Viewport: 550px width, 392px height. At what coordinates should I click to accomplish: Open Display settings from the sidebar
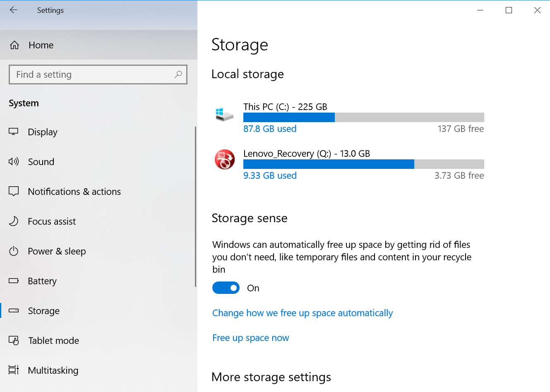pos(42,132)
